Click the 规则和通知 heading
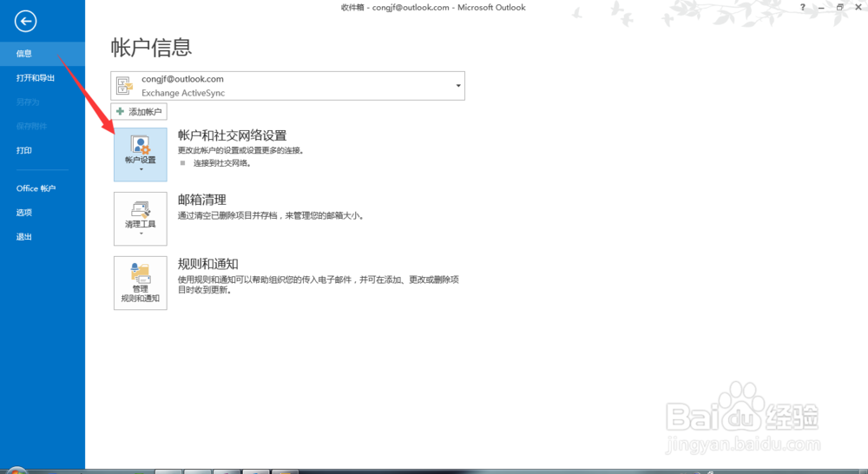This screenshot has width=868, height=474. pos(208,264)
